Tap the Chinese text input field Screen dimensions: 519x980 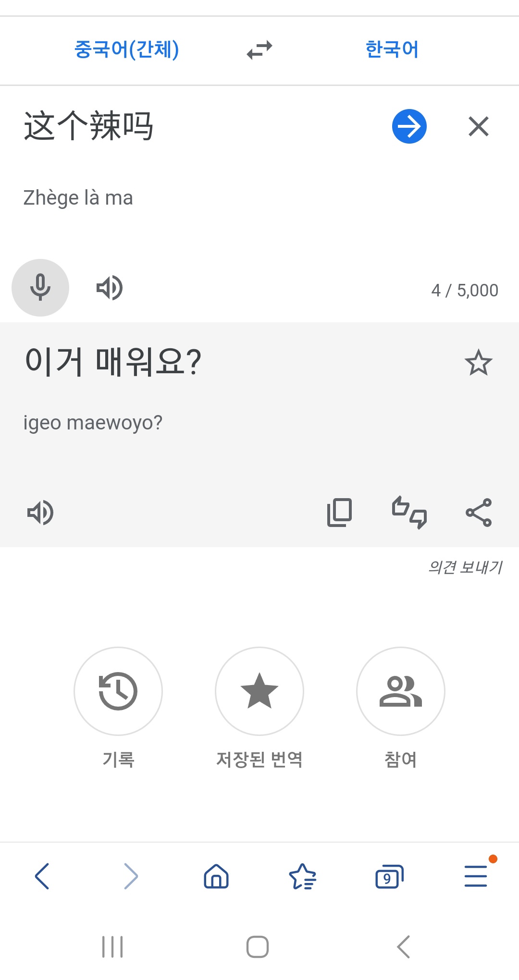(192, 127)
